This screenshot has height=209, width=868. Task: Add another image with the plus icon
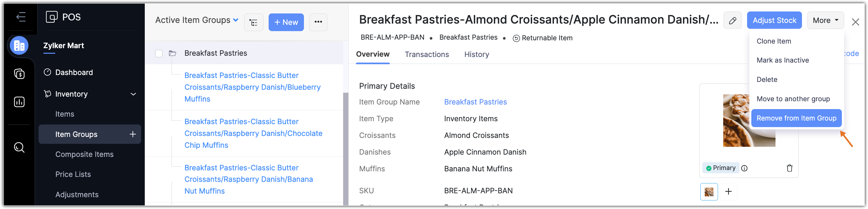click(728, 192)
